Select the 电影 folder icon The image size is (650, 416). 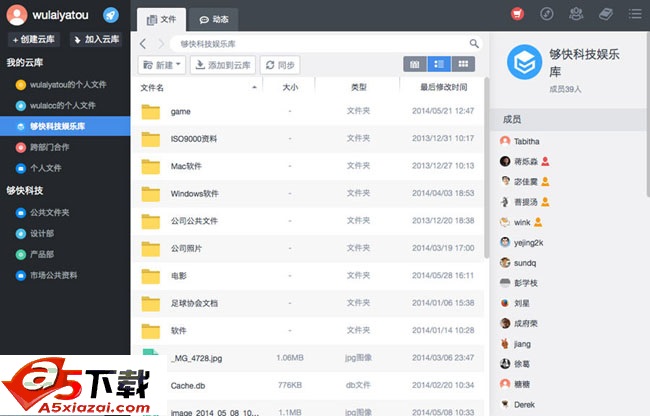pyautogui.click(x=150, y=276)
